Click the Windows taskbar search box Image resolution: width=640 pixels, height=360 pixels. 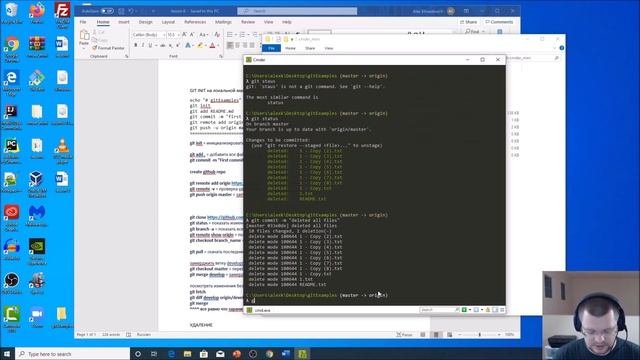tap(72, 354)
